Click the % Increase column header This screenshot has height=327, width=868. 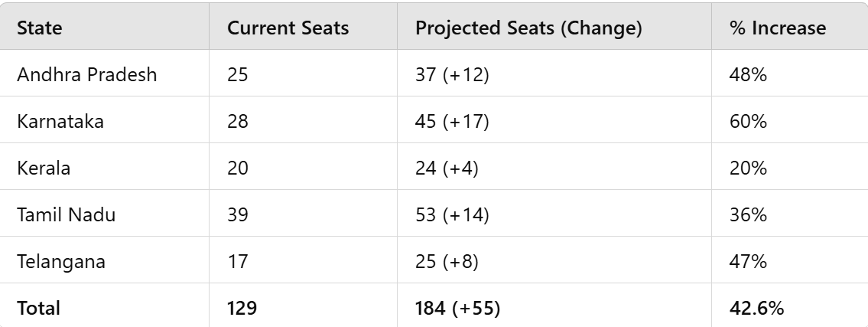pos(779,28)
